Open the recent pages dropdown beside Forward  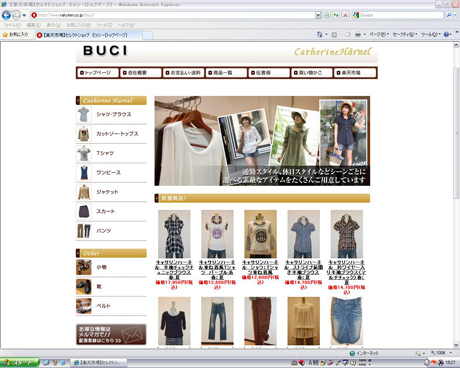pos(24,15)
